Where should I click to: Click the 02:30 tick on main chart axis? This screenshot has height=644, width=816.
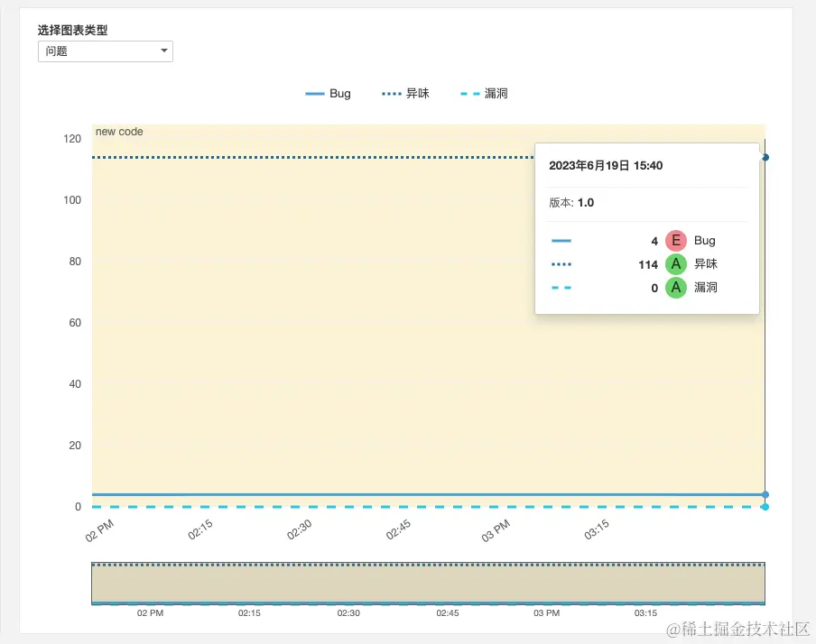click(x=300, y=530)
